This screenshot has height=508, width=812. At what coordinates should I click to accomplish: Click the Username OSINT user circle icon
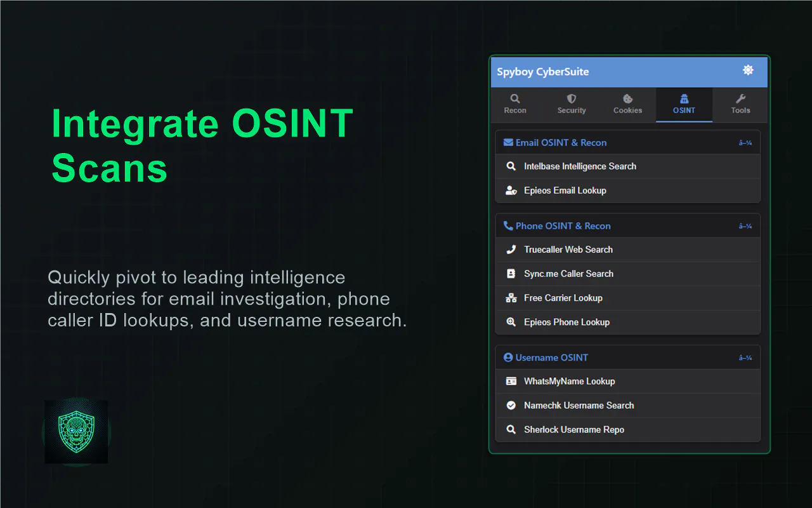(508, 358)
